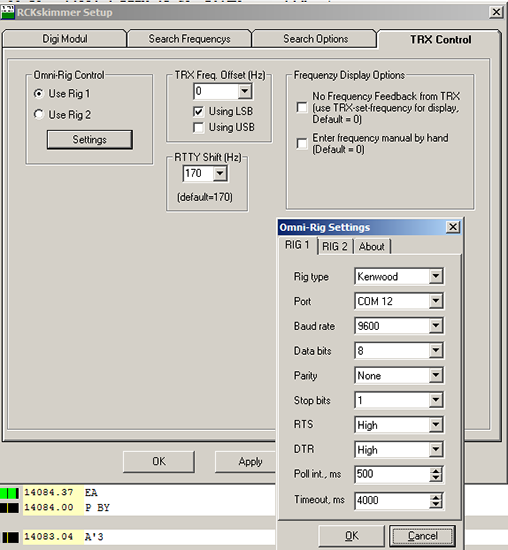Go to the Search Options tab
Viewport: 508px width, 550px height.
click(315, 39)
